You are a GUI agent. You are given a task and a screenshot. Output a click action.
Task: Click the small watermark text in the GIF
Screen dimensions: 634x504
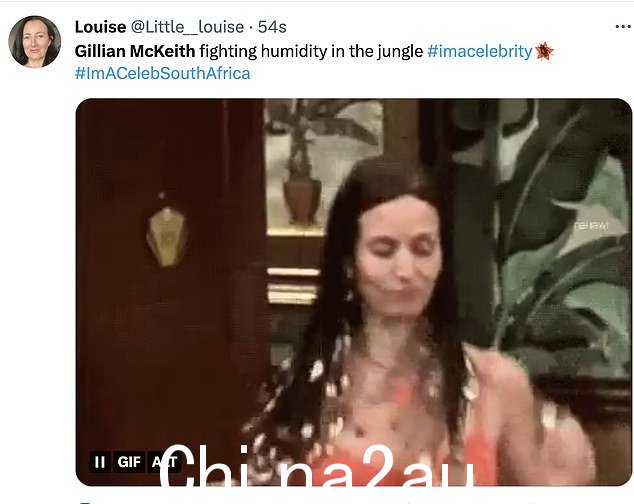point(591,226)
